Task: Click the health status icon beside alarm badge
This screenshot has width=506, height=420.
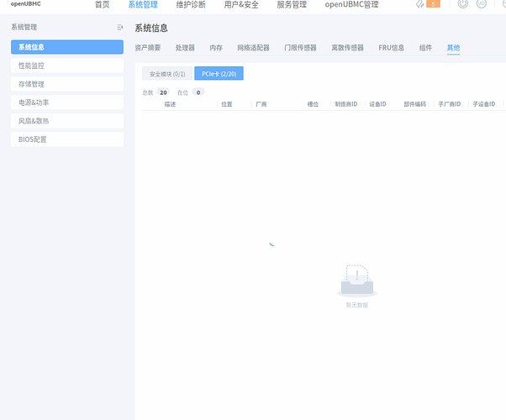Action: [x=419, y=4]
